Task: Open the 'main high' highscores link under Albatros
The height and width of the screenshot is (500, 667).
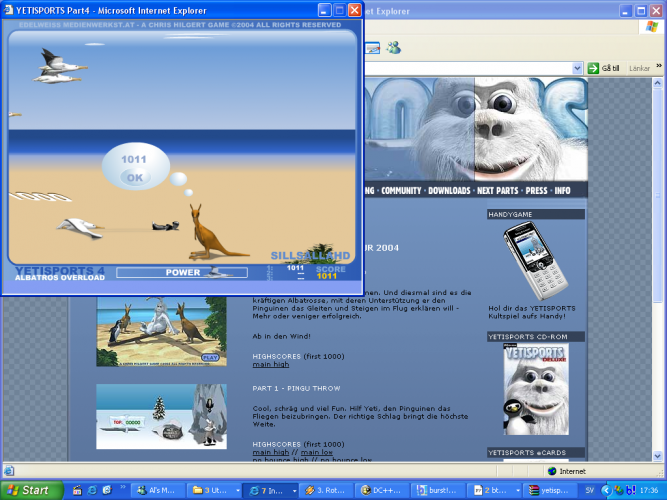Action: pyautogui.click(x=272, y=365)
